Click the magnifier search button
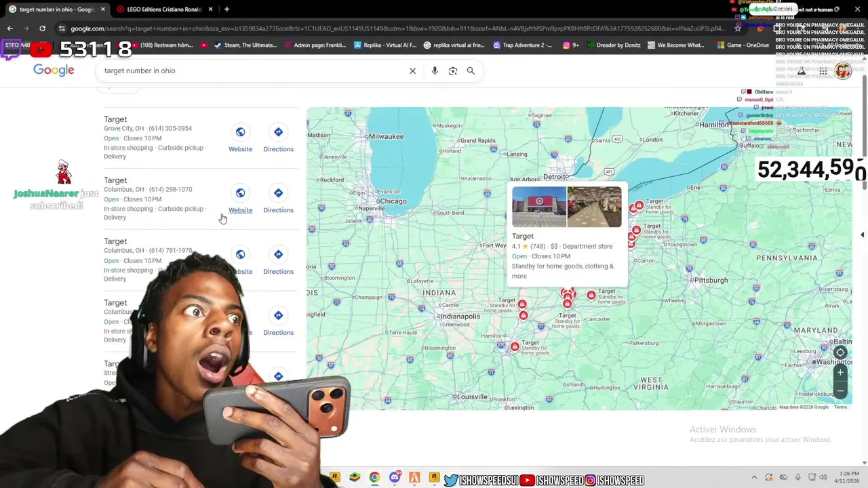Viewport: 868px width, 488px height. pyautogui.click(x=471, y=70)
